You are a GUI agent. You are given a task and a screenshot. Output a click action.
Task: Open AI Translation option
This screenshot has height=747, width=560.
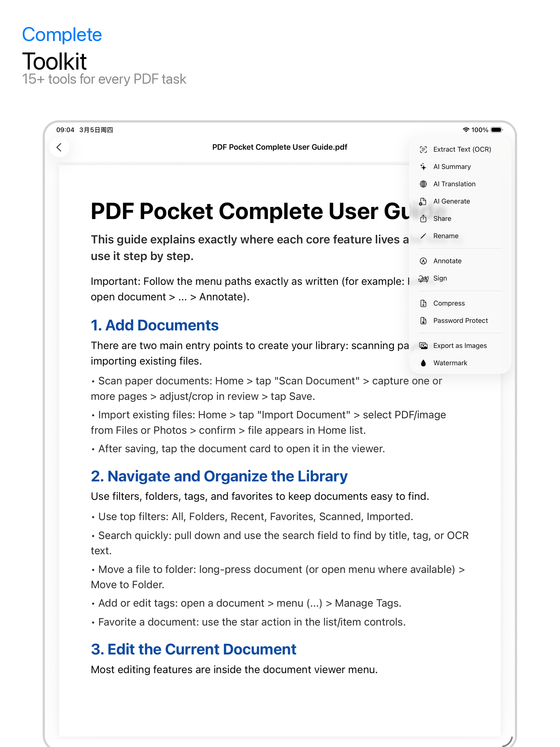(x=460, y=184)
